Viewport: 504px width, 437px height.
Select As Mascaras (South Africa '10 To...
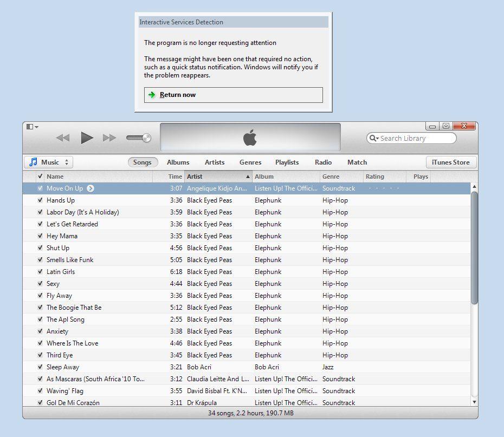point(247,379)
